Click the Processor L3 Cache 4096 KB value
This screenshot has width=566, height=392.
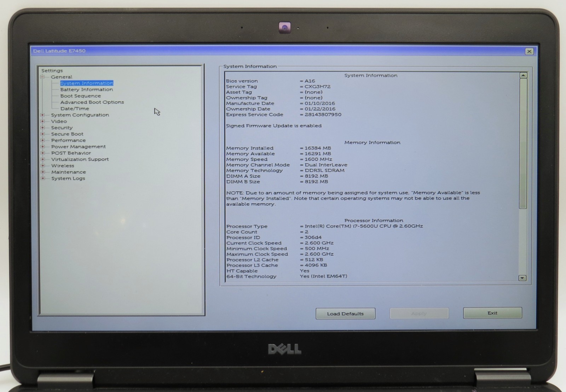pos(316,265)
